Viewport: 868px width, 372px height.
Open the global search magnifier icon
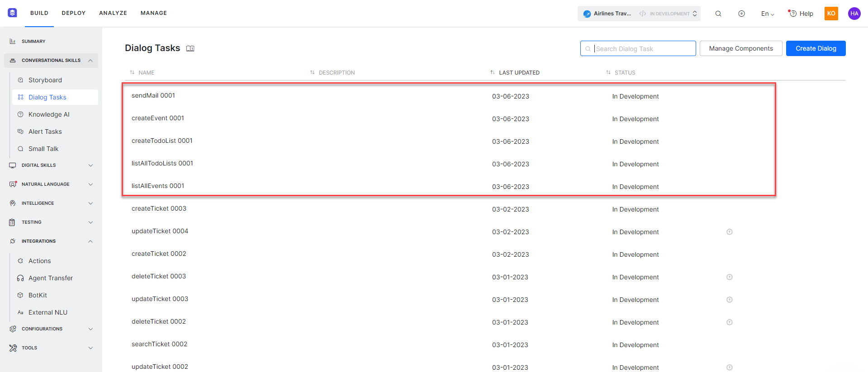point(718,14)
